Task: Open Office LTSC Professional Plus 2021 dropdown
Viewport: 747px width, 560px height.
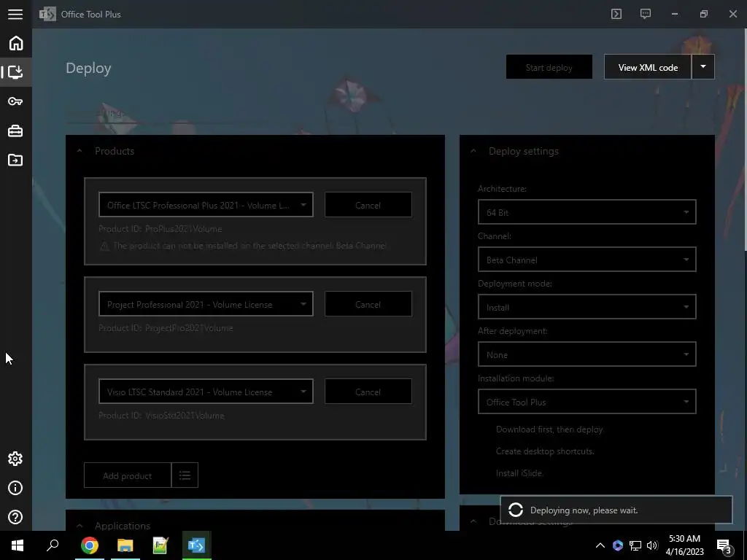Action: click(206, 205)
